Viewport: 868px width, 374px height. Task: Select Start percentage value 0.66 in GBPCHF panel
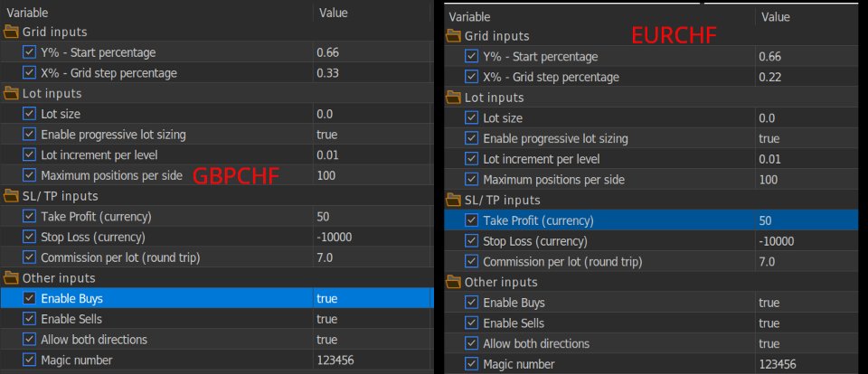tap(327, 52)
